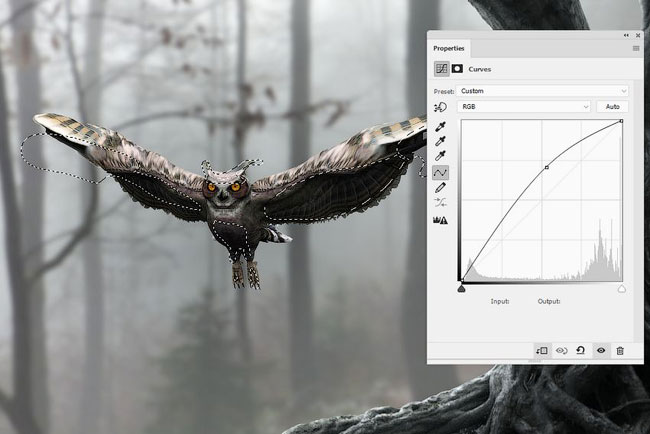Image resolution: width=650 pixels, height=434 pixels.
Task: Pick the gray point eyedropper
Action: point(440,141)
